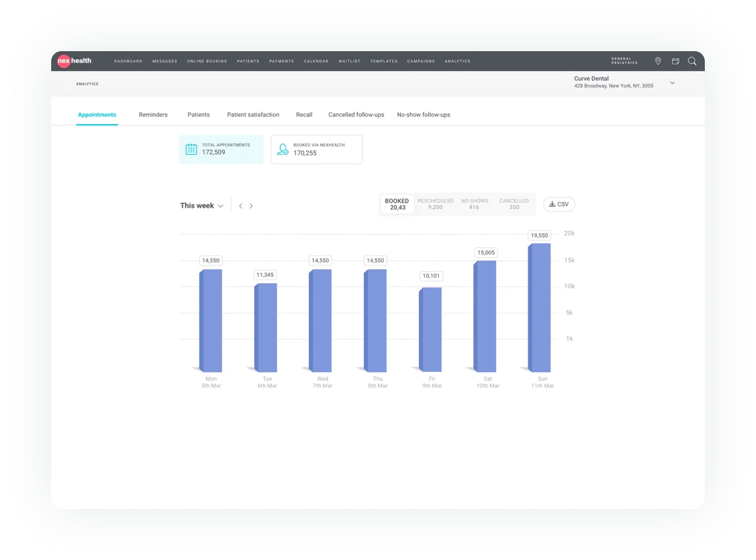Click the Total Appointments calendar icon
Viewport: 756px width, 560px height.
[x=191, y=149]
